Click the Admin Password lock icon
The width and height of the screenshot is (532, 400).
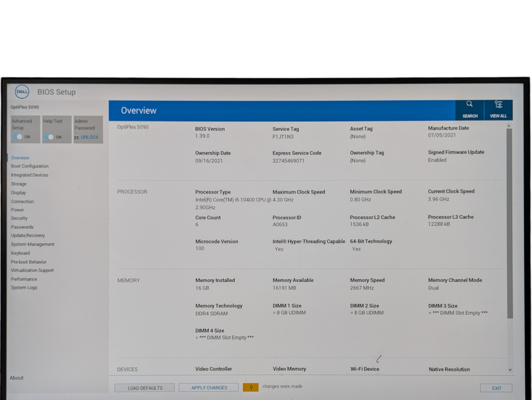[x=76, y=137]
